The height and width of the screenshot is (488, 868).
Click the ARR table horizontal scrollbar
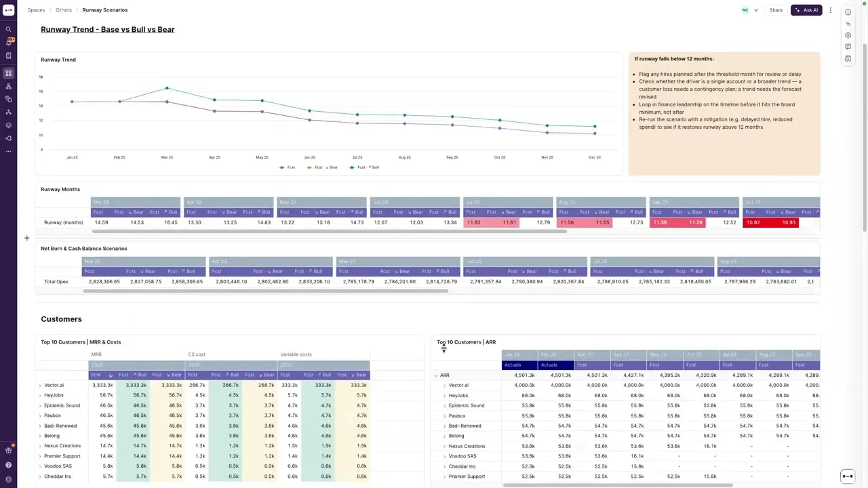[617, 485]
